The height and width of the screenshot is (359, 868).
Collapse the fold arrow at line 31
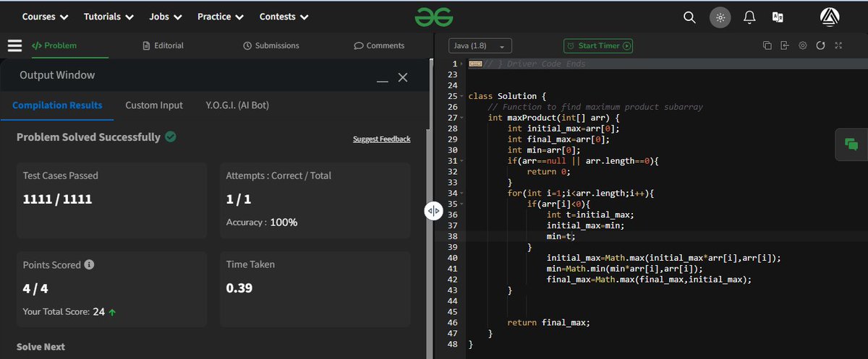(x=462, y=161)
